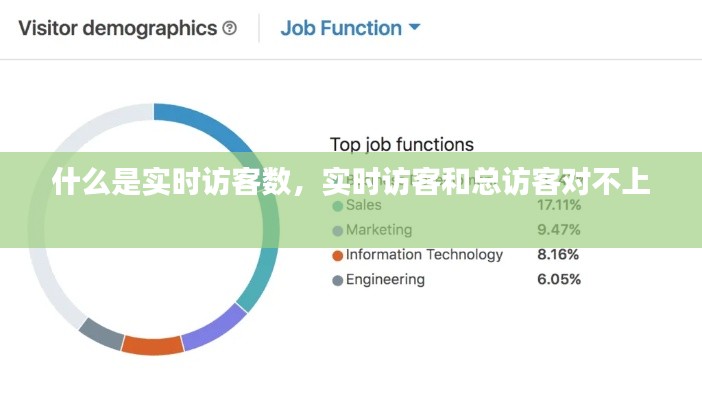
Task: Click the 17.11% Sales percentage
Action: [x=558, y=205]
